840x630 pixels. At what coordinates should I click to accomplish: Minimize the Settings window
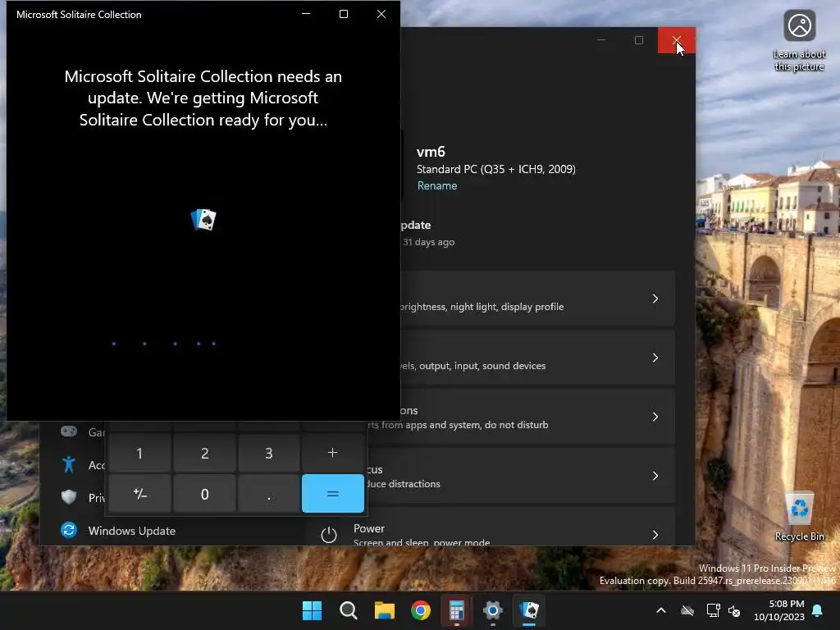point(601,40)
